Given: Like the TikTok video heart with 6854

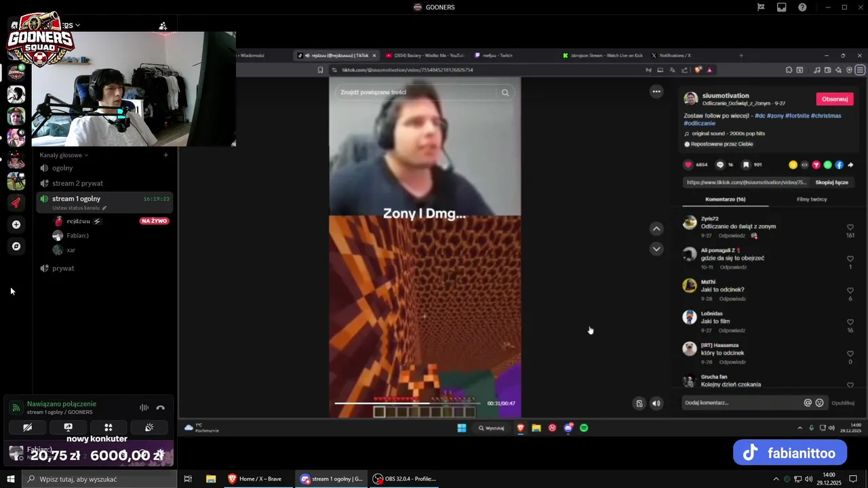Looking at the screenshot, I should coord(688,165).
